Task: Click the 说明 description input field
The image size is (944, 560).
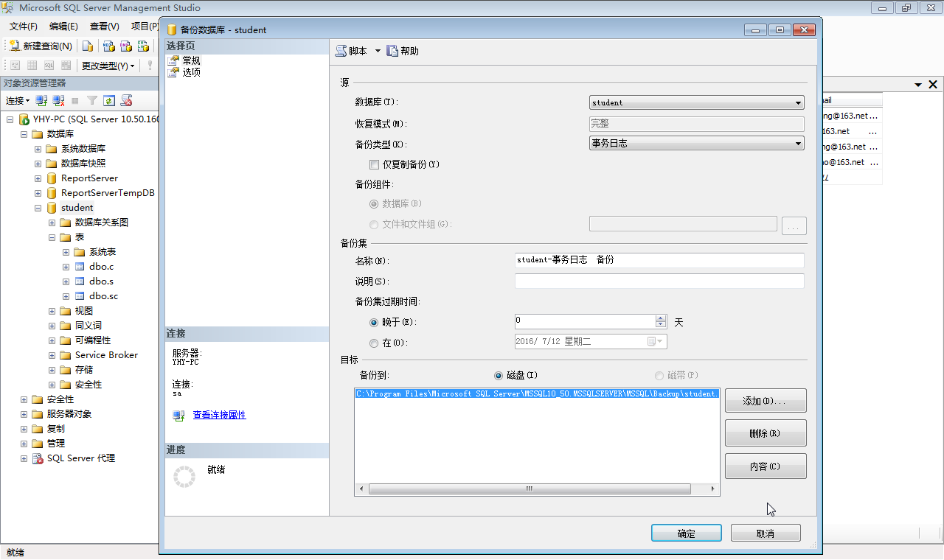Action: (659, 281)
